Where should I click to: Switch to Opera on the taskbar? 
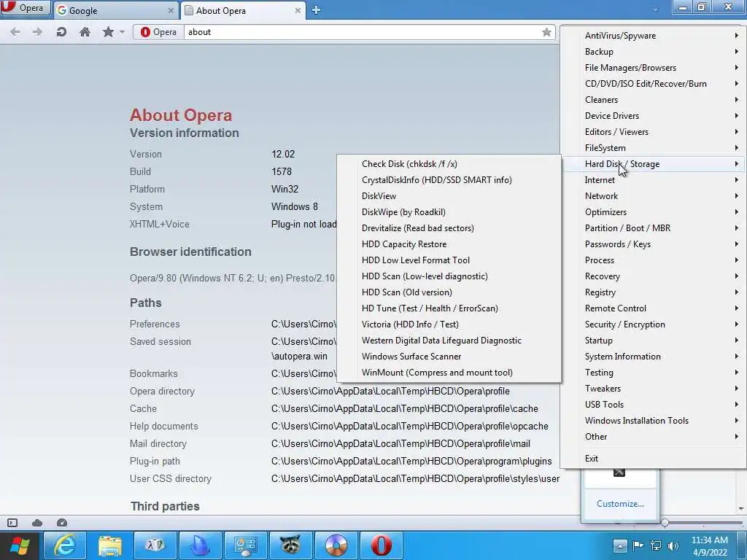pyautogui.click(x=381, y=545)
